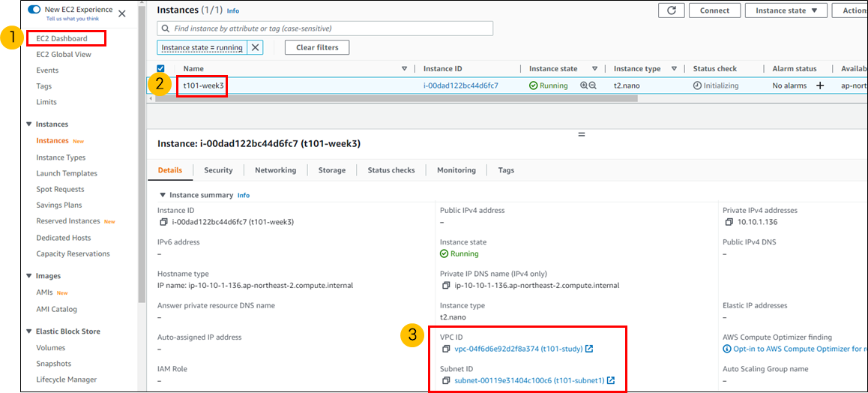
Task: Click the Connect button
Action: pyautogui.click(x=714, y=10)
